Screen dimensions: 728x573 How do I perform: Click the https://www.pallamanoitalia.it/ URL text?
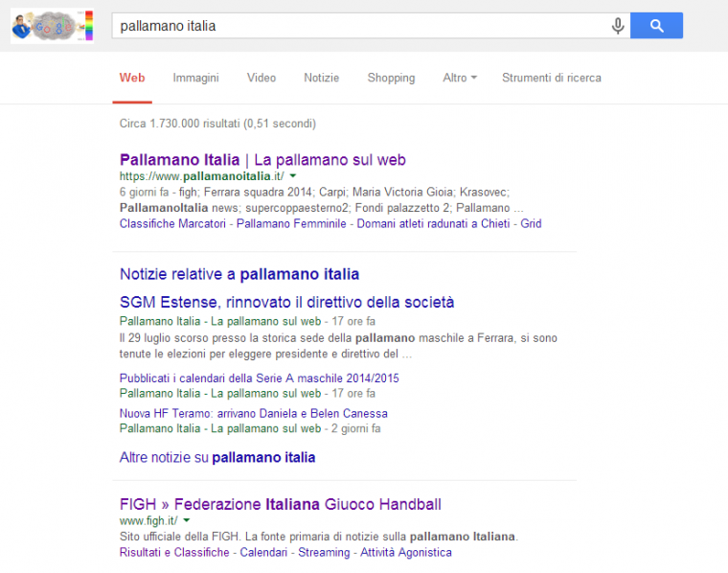pos(201,176)
